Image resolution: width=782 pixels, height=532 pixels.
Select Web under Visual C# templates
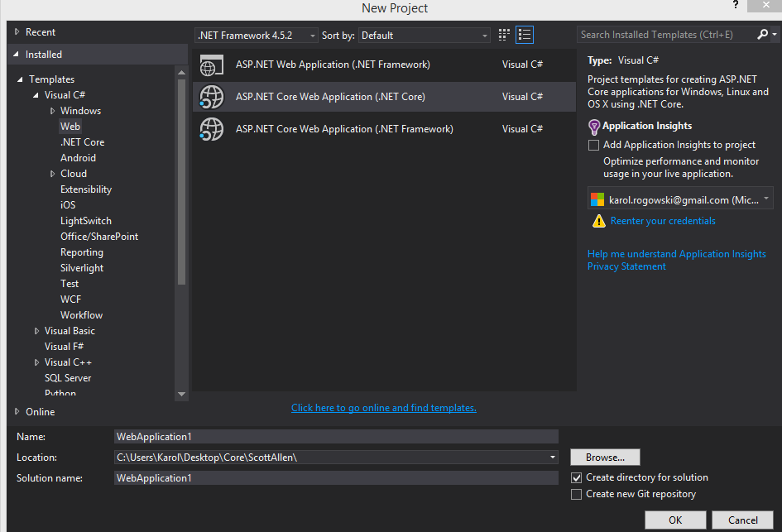[x=70, y=126]
